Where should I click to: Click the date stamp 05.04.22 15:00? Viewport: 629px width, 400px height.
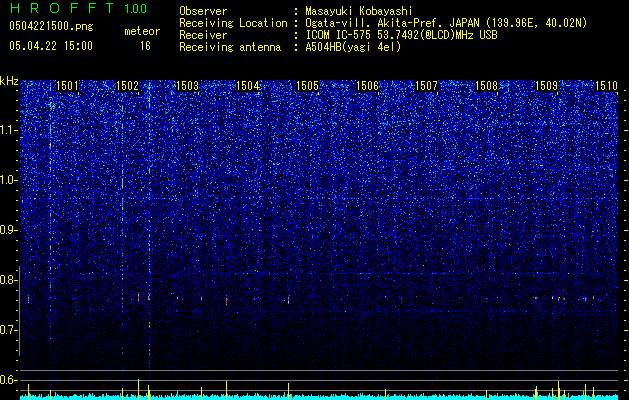pos(51,46)
